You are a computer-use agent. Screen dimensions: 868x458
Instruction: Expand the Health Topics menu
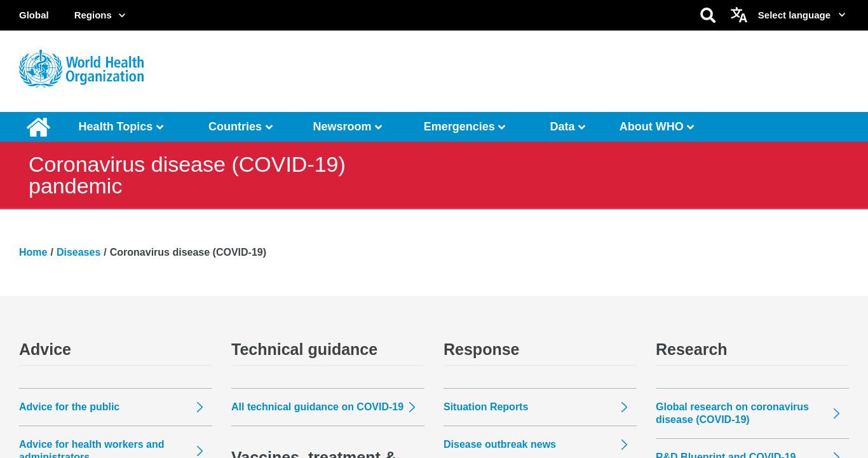tap(121, 127)
